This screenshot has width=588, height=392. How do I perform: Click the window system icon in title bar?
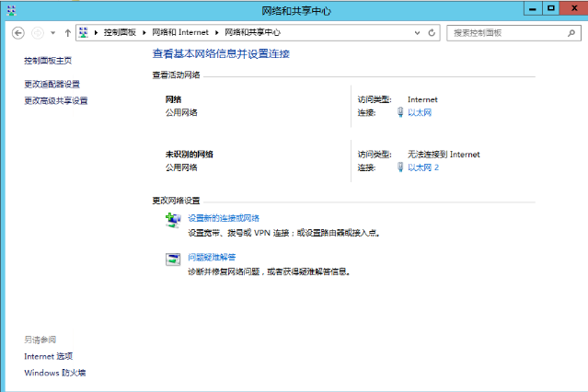pyautogui.click(x=11, y=10)
